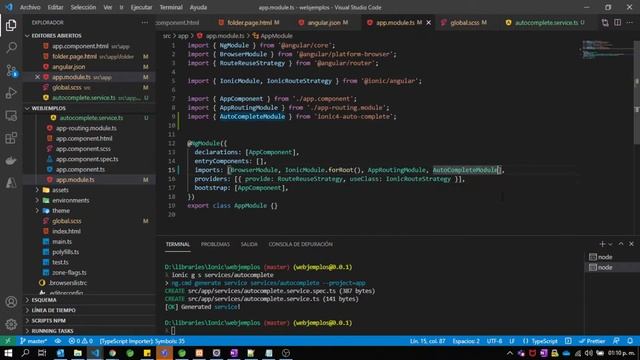The height and width of the screenshot is (360, 640).
Task: Click Espacios: 2 indentation setting
Action: coord(466,341)
